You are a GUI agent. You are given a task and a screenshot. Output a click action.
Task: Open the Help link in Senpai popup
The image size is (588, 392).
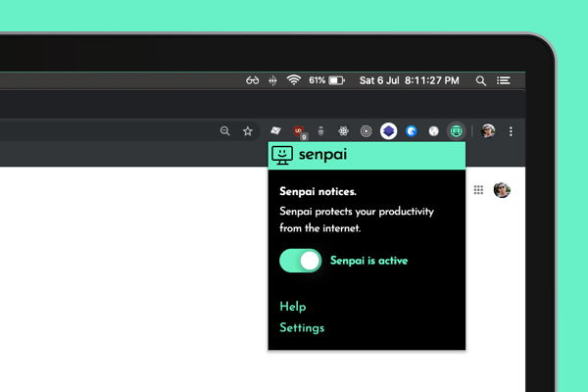point(293,307)
